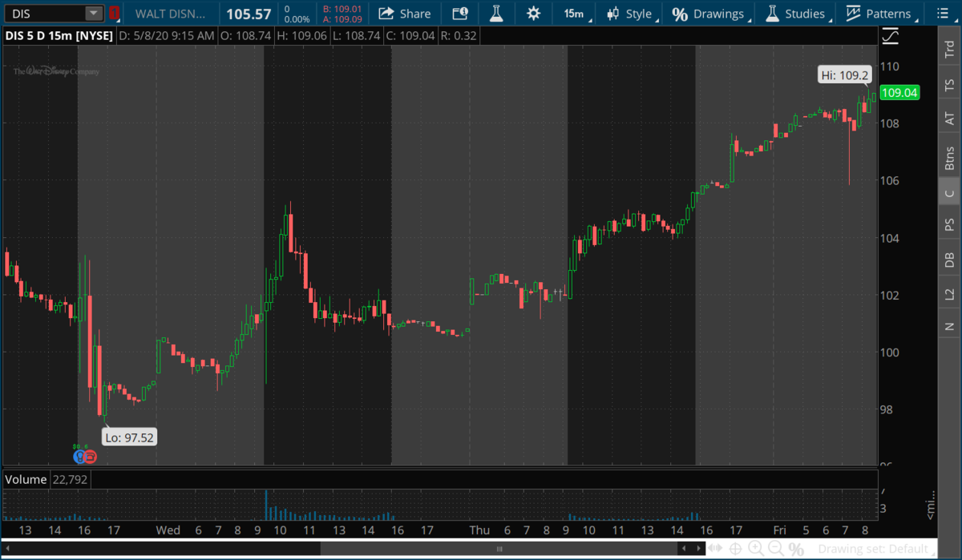962x560 pixels.
Task: Click the crosshair pan icon
Action: 735,549
